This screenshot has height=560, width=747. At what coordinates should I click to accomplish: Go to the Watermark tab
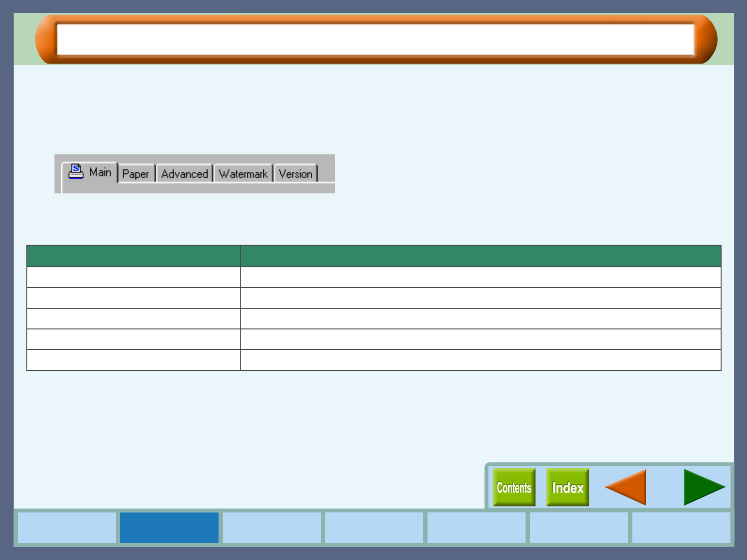pyautogui.click(x=244, y=174)
